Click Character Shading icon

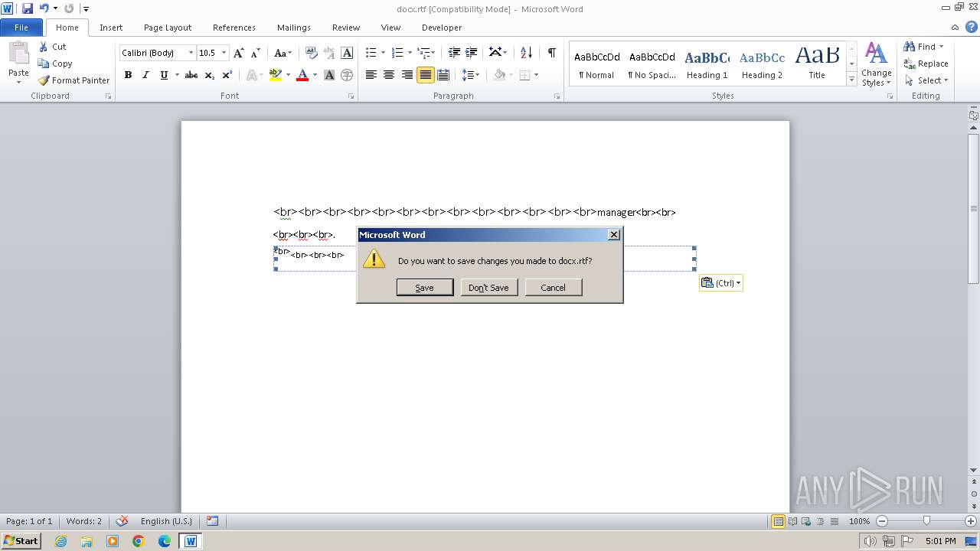click(329, 75)
